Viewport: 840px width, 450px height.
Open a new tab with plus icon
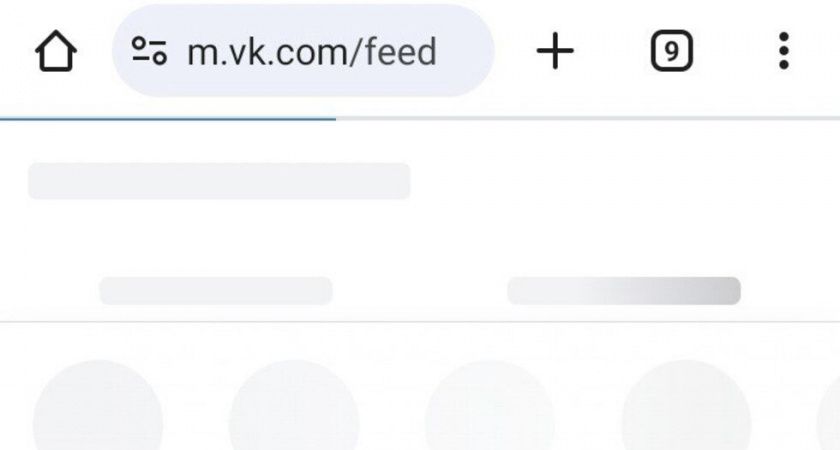coord(555,51)
